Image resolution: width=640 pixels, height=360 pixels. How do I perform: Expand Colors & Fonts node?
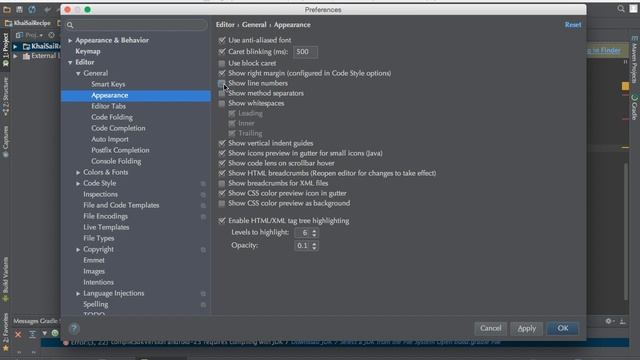[78, 173]
